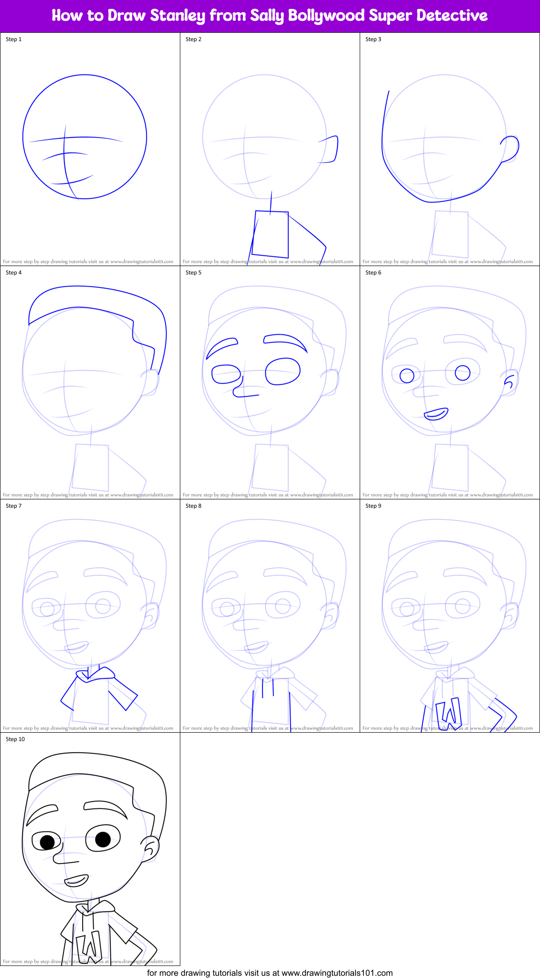
Task: Click the 'Step 9' label
Action: tap(373, 506)
